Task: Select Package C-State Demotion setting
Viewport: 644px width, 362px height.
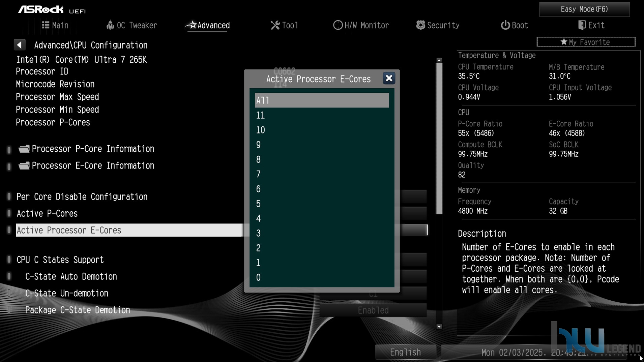Action: (78, 310)
